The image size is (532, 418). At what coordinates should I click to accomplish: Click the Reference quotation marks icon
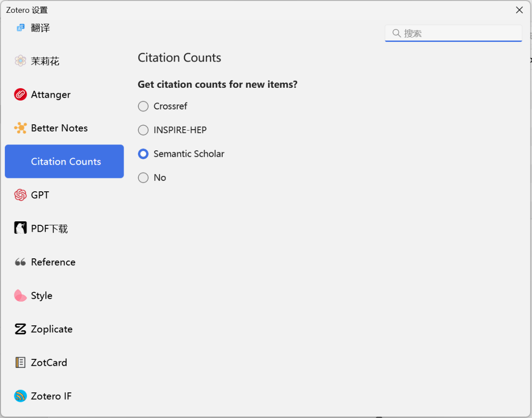(x=20, y=262)
